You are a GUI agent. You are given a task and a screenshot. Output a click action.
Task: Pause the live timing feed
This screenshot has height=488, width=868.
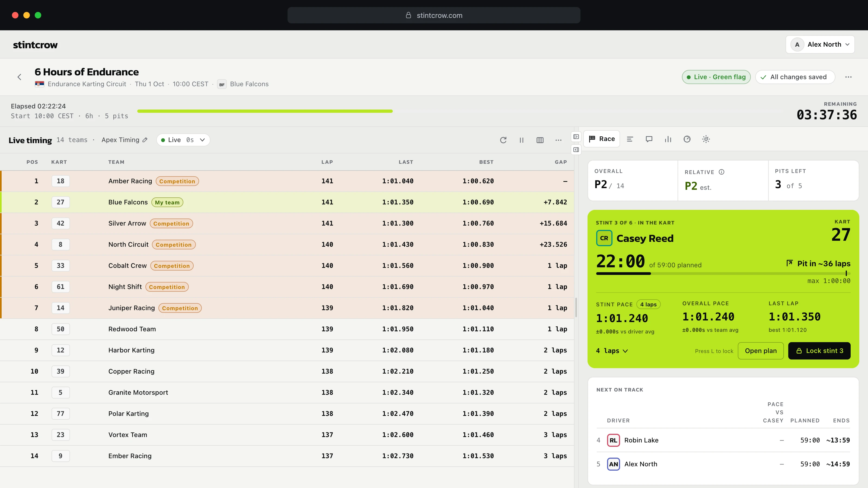click(x=521, y=140)
